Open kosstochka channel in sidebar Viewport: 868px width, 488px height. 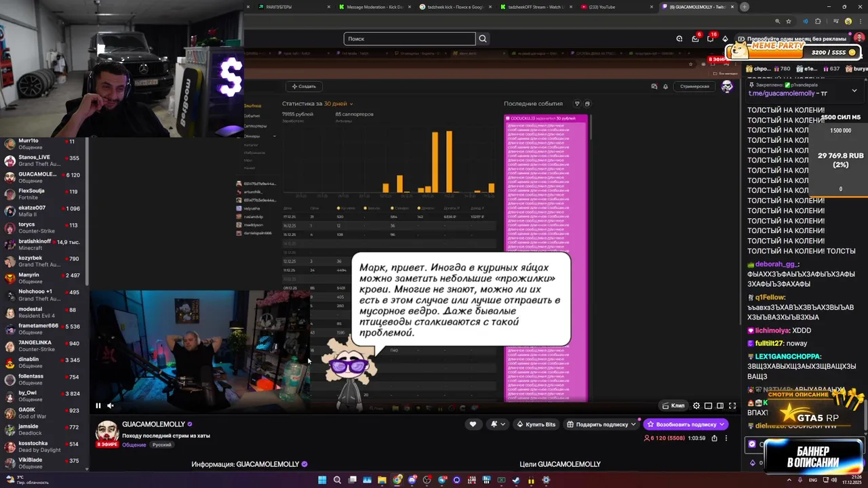44,447
